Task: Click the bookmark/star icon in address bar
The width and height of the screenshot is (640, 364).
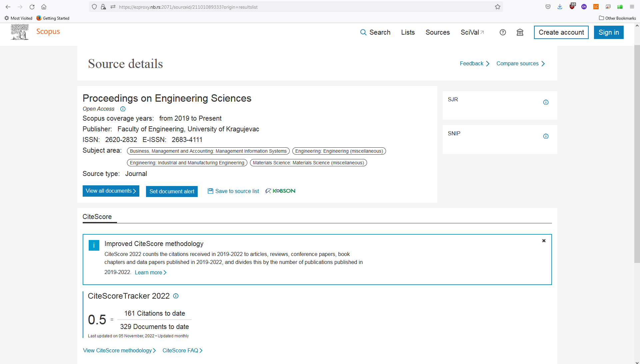Action: tap(498, 7)
